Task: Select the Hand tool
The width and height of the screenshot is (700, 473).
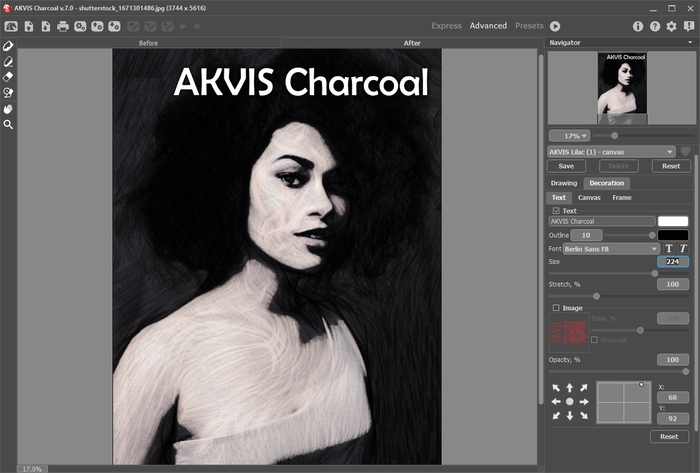Action: click(8, 109)
